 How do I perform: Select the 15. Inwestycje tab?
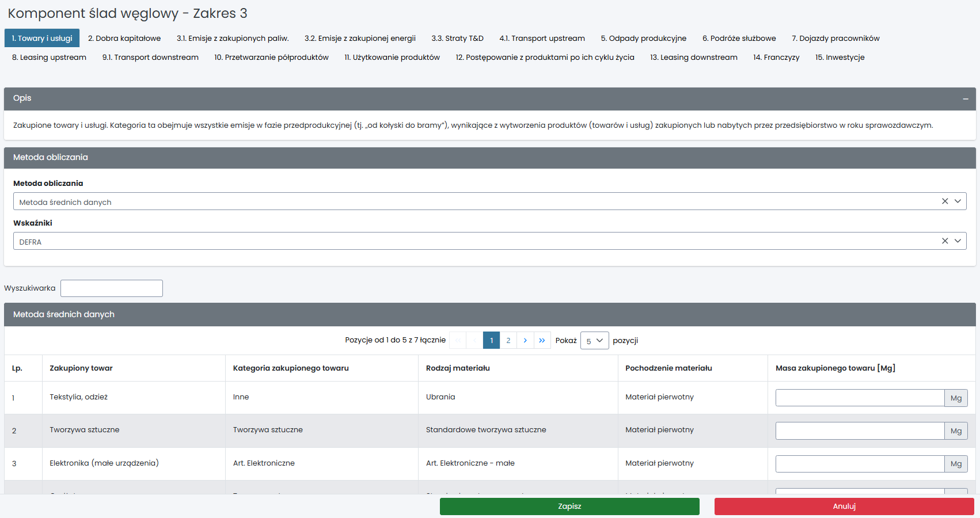(840, 58)
